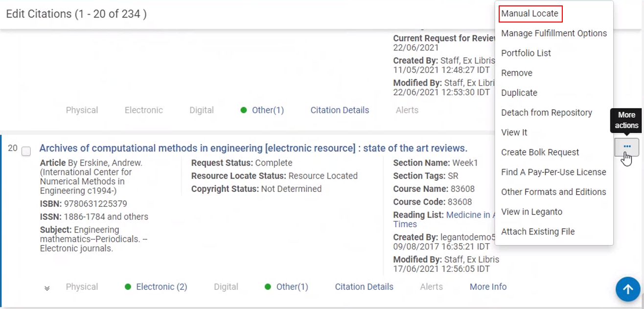
Task: Select Detach from Repository option
Action: pyautogui.click(x=546, y=113)
